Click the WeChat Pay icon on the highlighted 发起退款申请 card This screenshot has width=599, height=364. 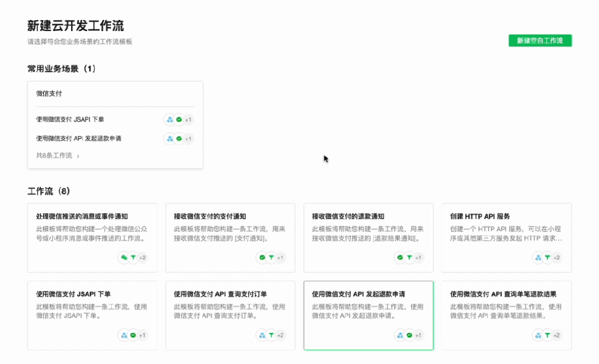(409, 335)
